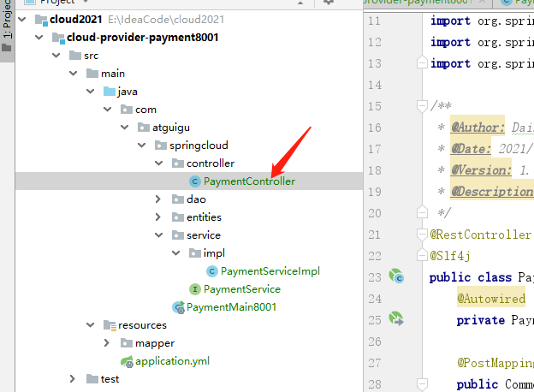Click the @Version tag in the Javadoc
Image resolution: width=534 pixels, height=392 pixels.
click(481, 170)
